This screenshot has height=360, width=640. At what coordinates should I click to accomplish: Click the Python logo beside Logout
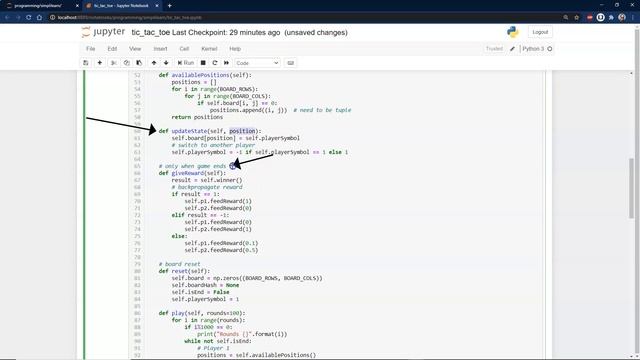513,32
